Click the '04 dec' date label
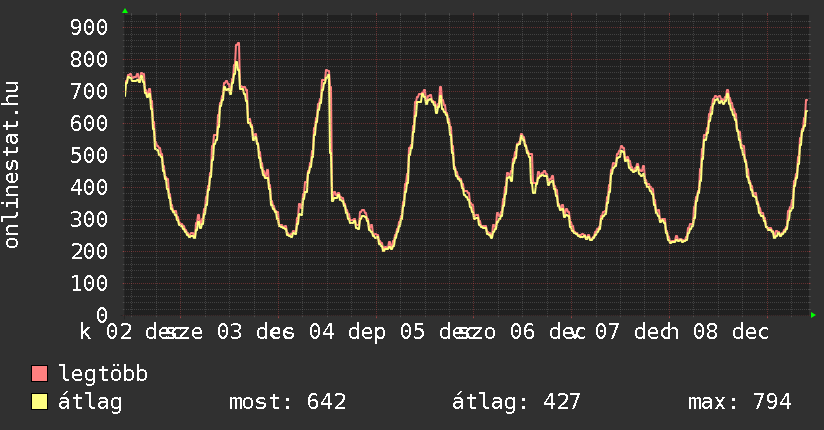Viewport: 824px width, 430px height. click(x=335, y=332)
